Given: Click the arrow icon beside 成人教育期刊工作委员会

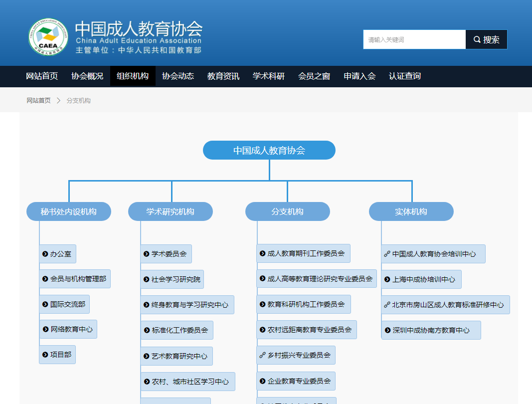Looking at the screenshot, I should tap(263, 253).
